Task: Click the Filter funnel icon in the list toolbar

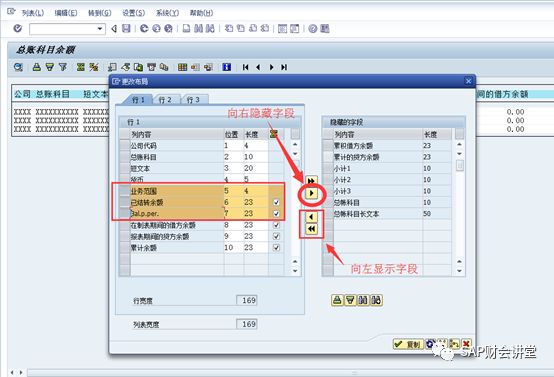Action: pos(63,67)
